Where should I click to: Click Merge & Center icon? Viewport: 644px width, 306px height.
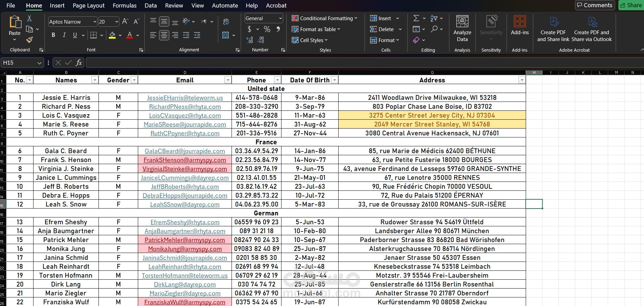pos(226,35)
